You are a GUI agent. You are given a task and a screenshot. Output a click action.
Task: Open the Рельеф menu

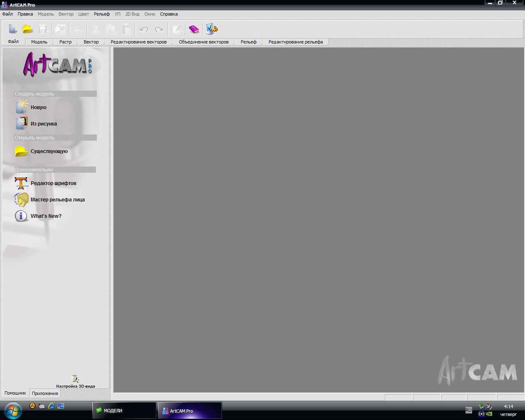102,14
